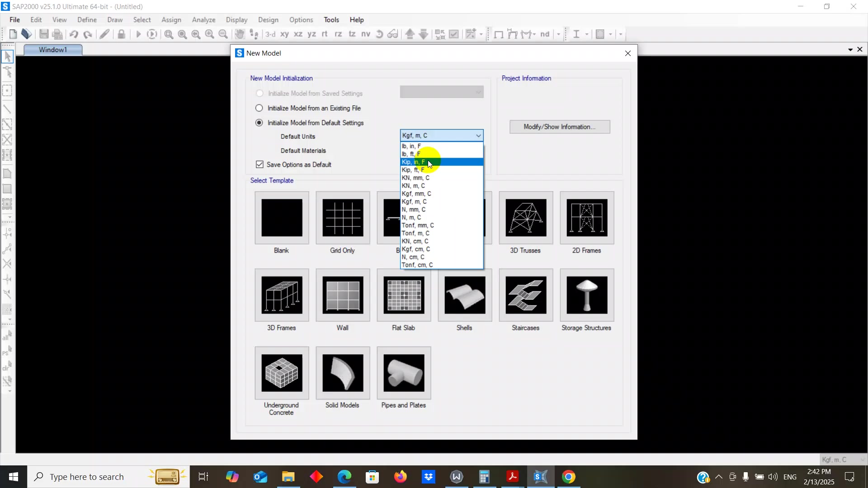868x488 pixels.
Task: Open the Draw menu
Action: tap(115, 20)
